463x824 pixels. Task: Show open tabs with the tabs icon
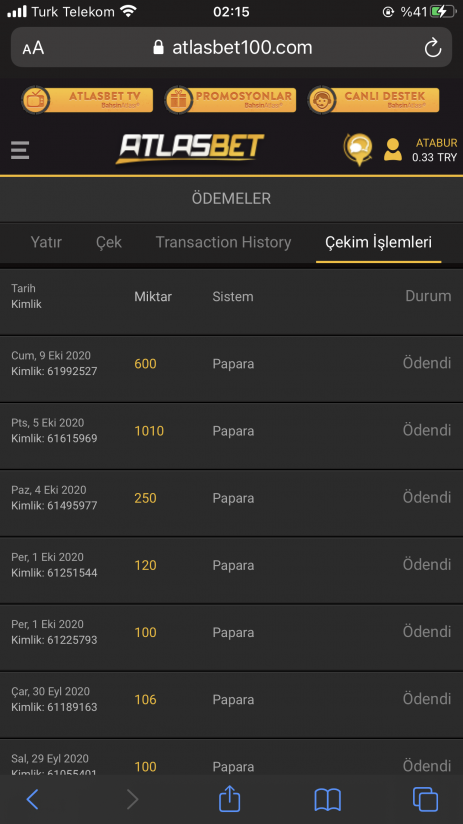425,799
